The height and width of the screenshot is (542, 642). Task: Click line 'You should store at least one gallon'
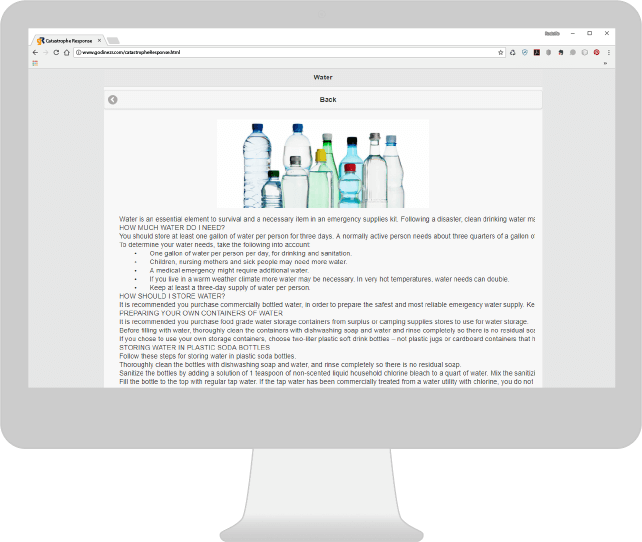[327, 236]
